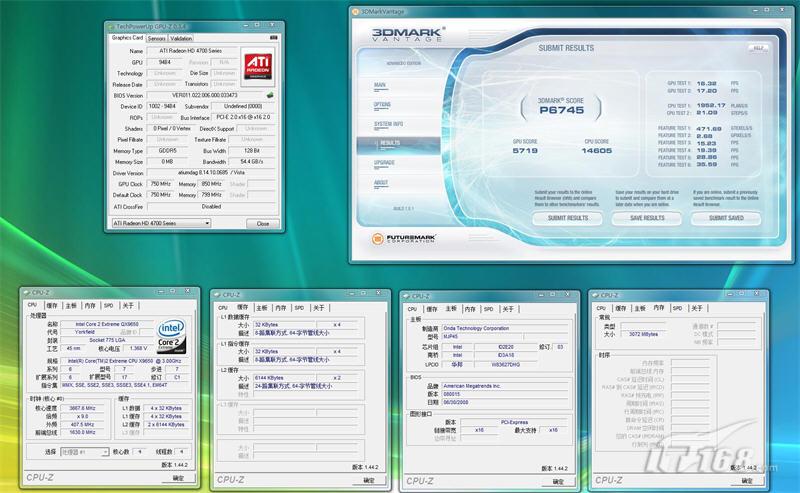Open 主板 tab in the CPU-Z 3072 MBytes window

pyautogui.click(x=639, y=308)
